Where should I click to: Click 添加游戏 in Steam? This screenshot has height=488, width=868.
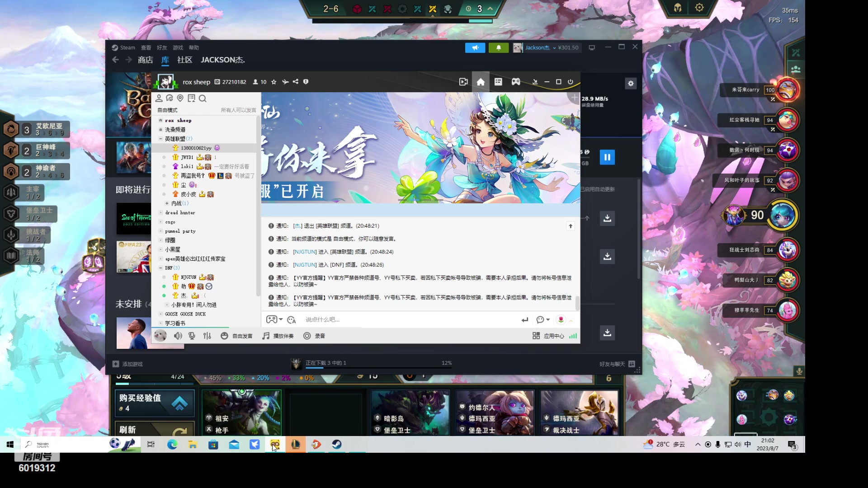coord(127,364)
